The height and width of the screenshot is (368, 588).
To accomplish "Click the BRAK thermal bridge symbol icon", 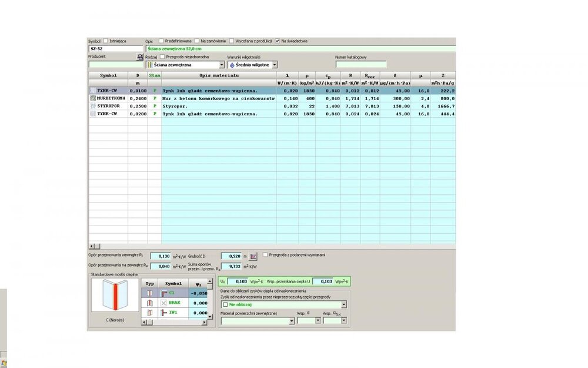I will tap(164, 302).
